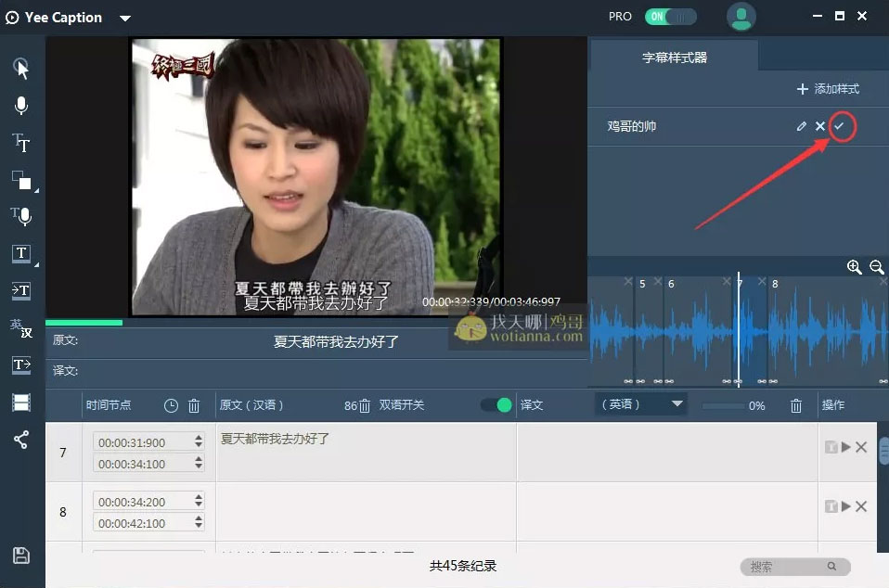The height and width of the screenshot is (588, 889).
Task: Click trash icon beside 0% in 译文 column
Action: (796, 405)
